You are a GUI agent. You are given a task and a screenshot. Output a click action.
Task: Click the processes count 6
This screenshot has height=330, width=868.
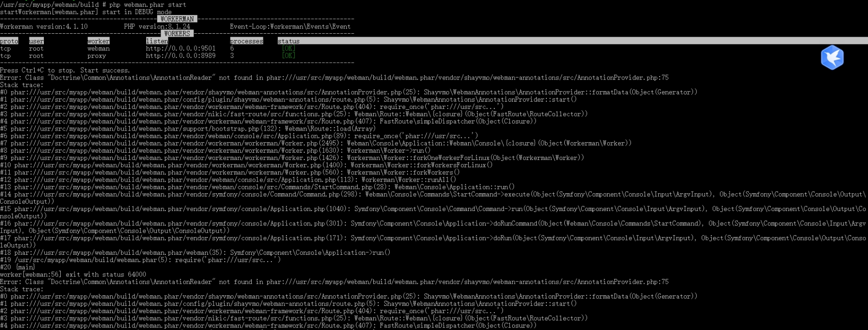[x=232, y=49]
